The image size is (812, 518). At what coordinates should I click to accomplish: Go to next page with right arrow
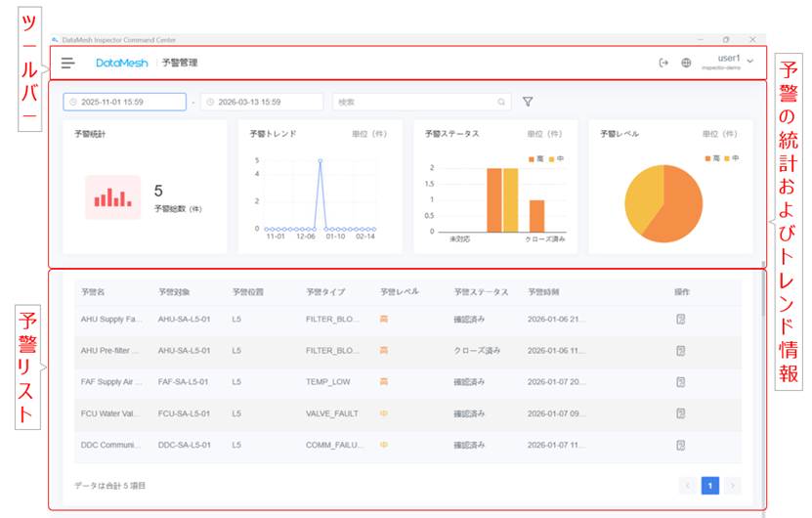point(732,485)
